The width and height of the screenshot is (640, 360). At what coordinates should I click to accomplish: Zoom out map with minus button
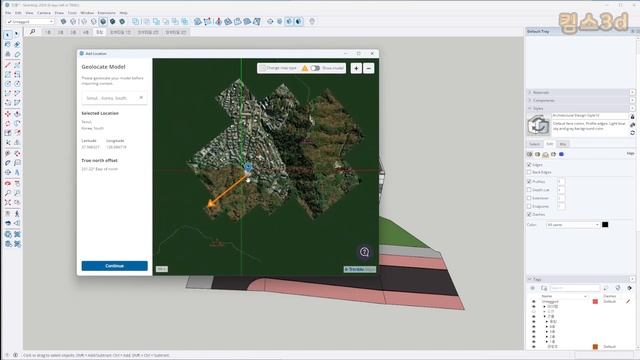tap(369, 69)
